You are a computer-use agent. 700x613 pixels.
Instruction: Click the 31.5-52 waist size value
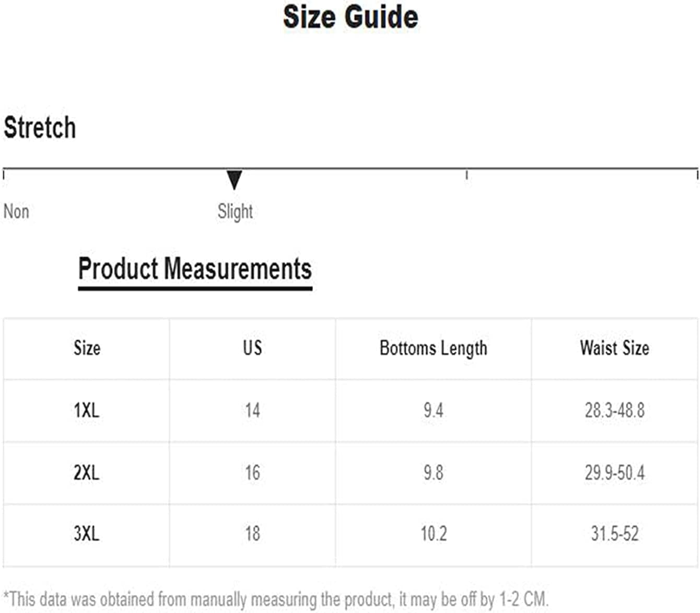click(x=614, y=534)
